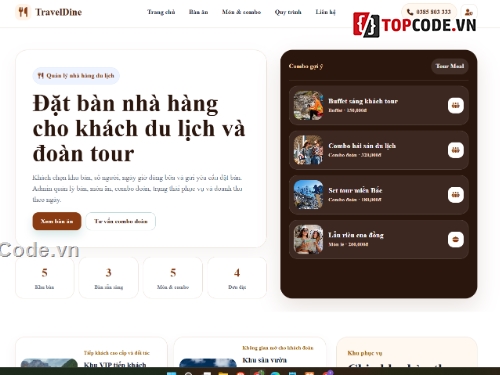Click the Tư vấn combo đoàn button
This screenshot has width=500, height=375.
[x=121, y=221]
